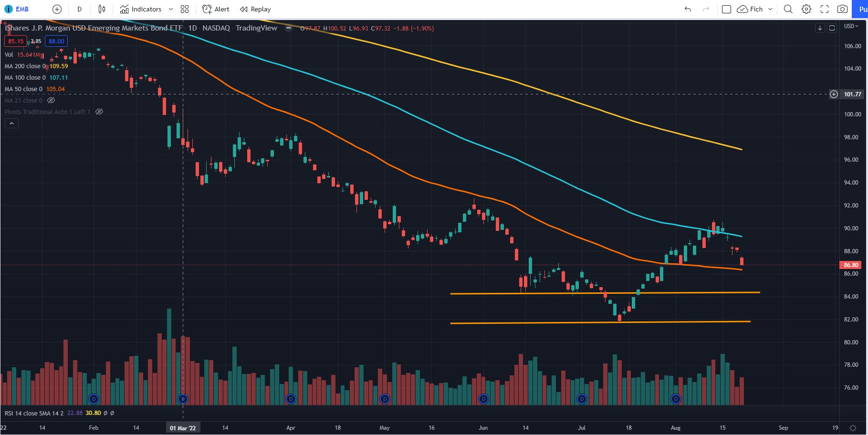Click the RSI 14 close SMA legend
Screen dimensions: 868x435
pyautogui.click(x=34, y=414)
